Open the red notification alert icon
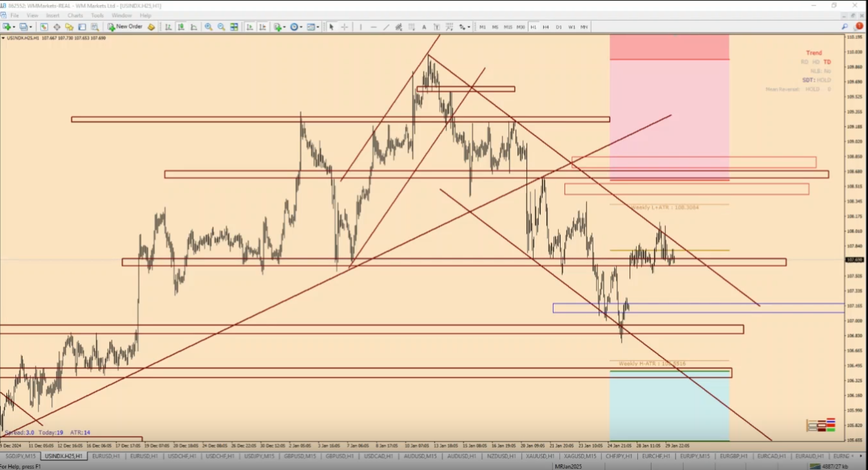This screenshot has width=868, height=470. [x=859, y=26]
